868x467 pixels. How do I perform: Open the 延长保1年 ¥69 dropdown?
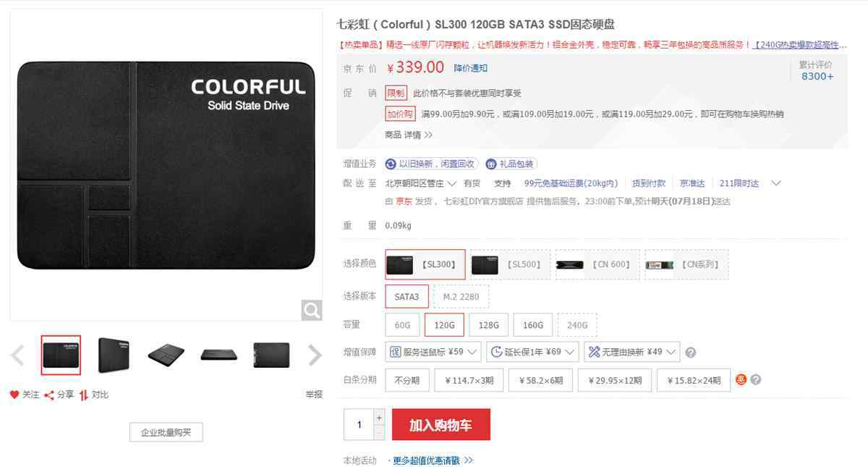[533, 352]
